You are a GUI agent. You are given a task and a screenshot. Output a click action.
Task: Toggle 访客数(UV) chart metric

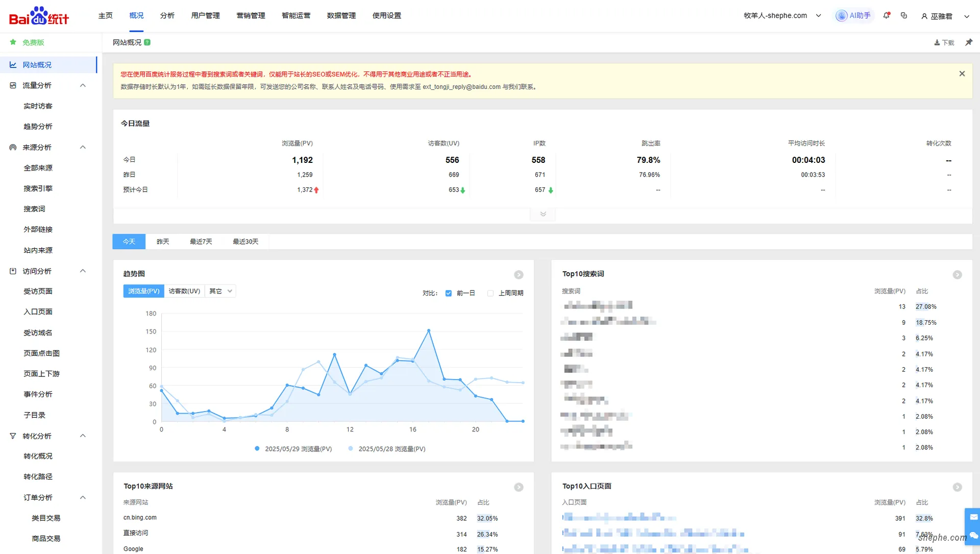184,291
